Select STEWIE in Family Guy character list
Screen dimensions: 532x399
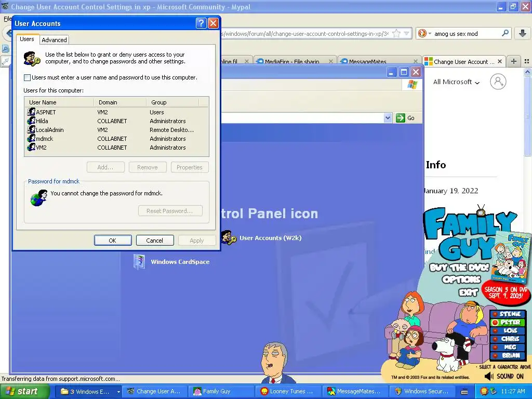coord(507,314)
